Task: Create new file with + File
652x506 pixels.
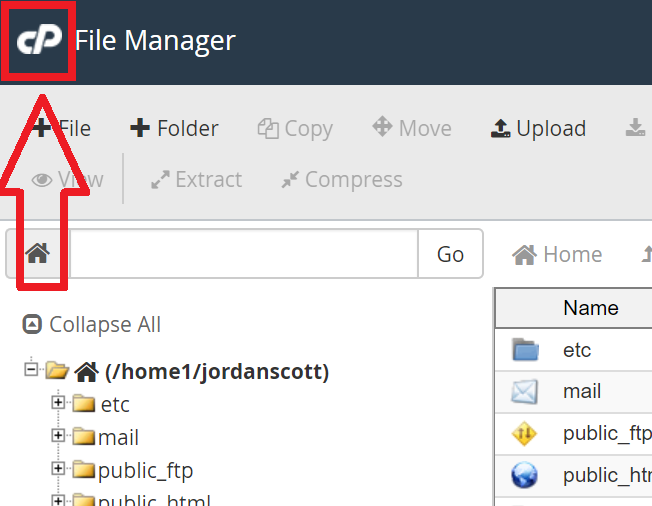Action: 62,128
